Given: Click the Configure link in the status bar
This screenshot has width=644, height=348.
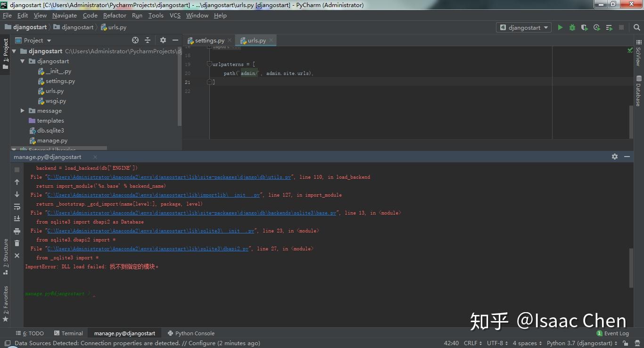Looking at the screenshot, I should [x=201, y=343].
